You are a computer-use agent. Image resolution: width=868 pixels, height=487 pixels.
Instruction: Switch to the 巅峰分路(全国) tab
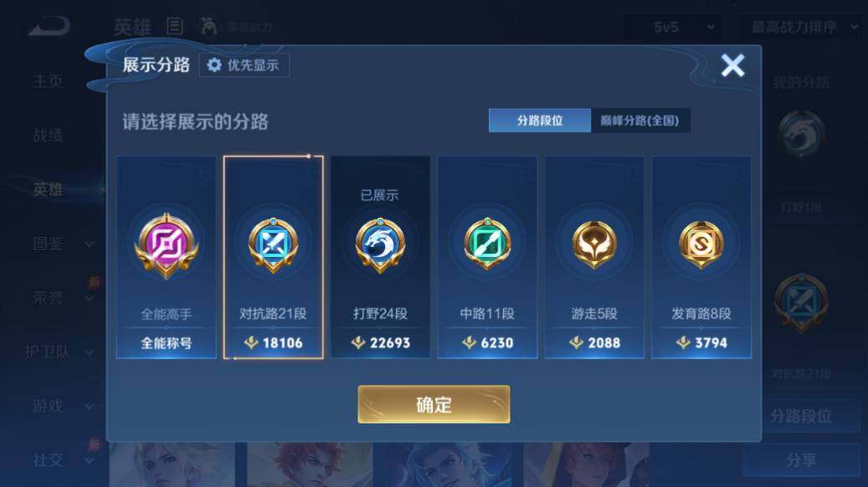[640, 120]
